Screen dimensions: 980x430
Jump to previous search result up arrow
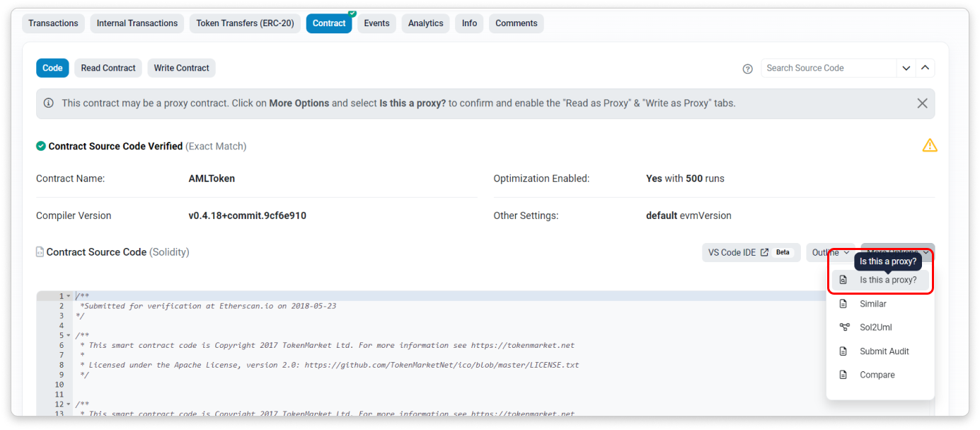pyautogui.click(x=925, y=68)
